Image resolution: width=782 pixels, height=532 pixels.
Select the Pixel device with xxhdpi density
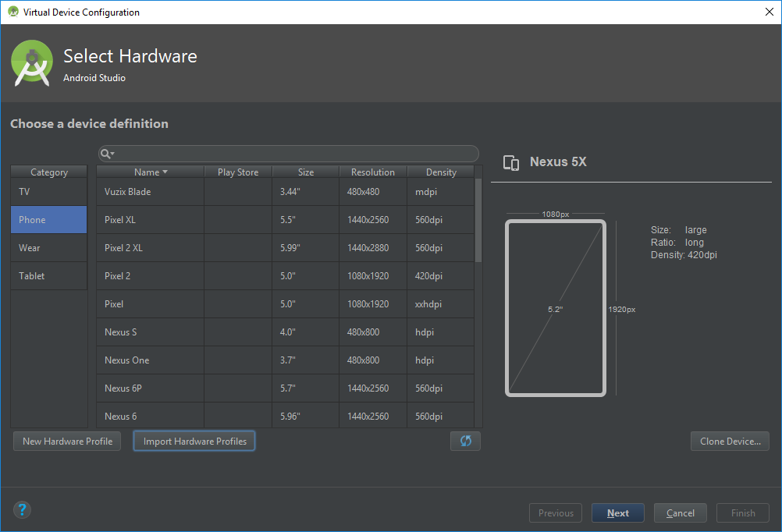tap(286, 304)
